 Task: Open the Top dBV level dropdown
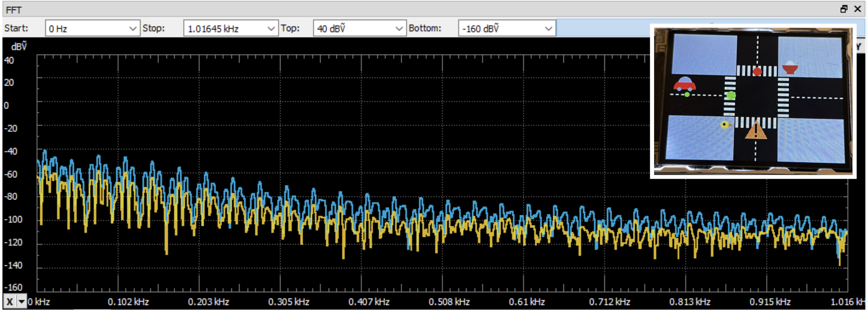399,29
